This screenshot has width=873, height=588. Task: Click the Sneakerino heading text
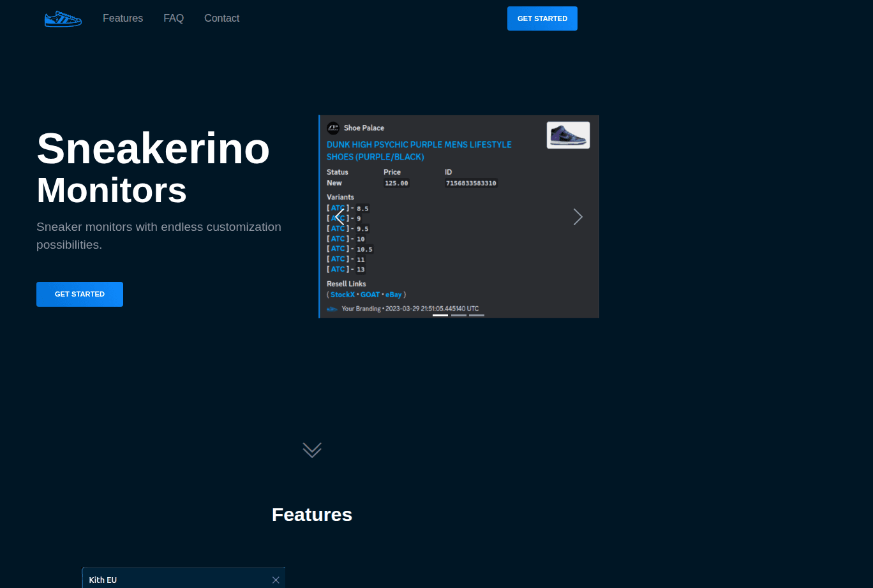(153, 148)
